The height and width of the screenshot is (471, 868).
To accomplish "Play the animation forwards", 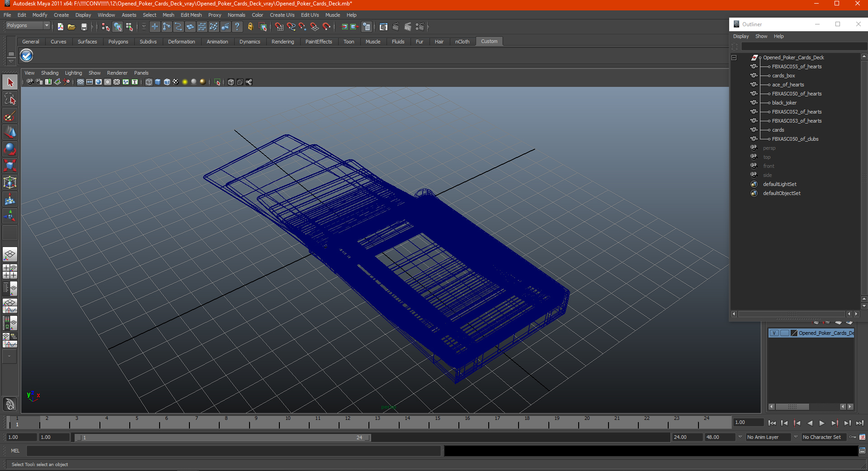I will tap(822, 423).
